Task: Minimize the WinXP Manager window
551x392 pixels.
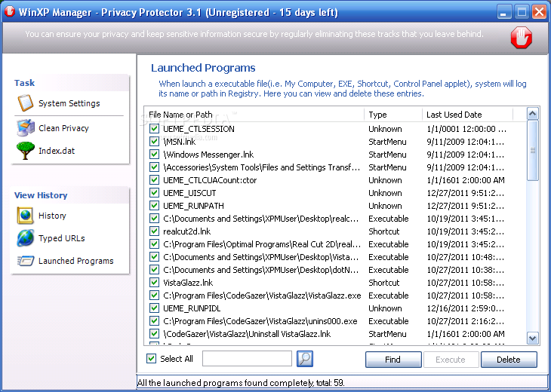Action: pyautogui.click(x=503, y=12)
